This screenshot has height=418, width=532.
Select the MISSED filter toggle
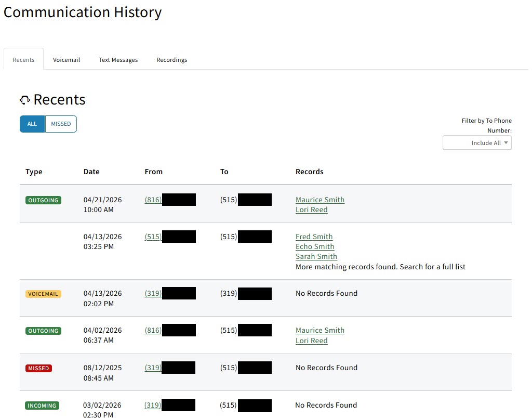pos(61,124)
